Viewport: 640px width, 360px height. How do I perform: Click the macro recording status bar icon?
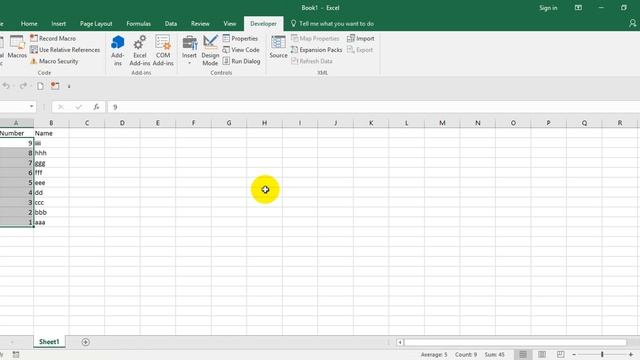coord(16,355)
